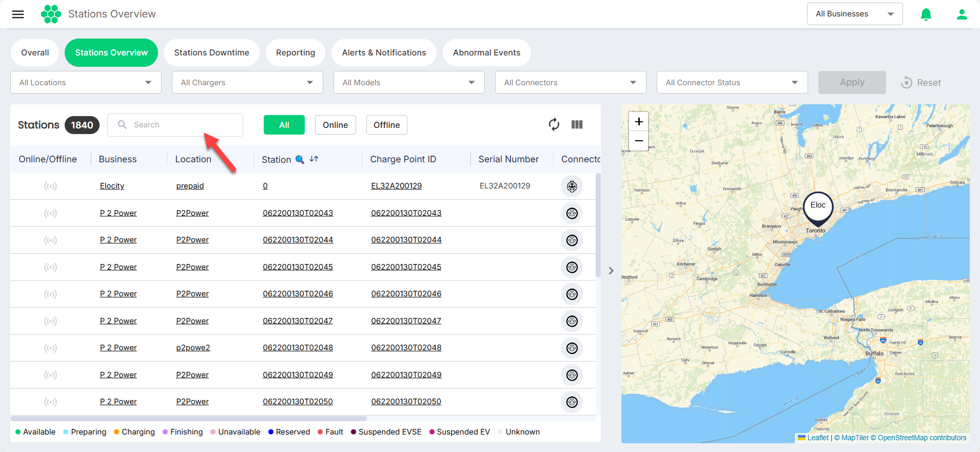Click connector icon for 062200130T02045 row
This screenshot has height=452, width=980.
click(572, 267)
